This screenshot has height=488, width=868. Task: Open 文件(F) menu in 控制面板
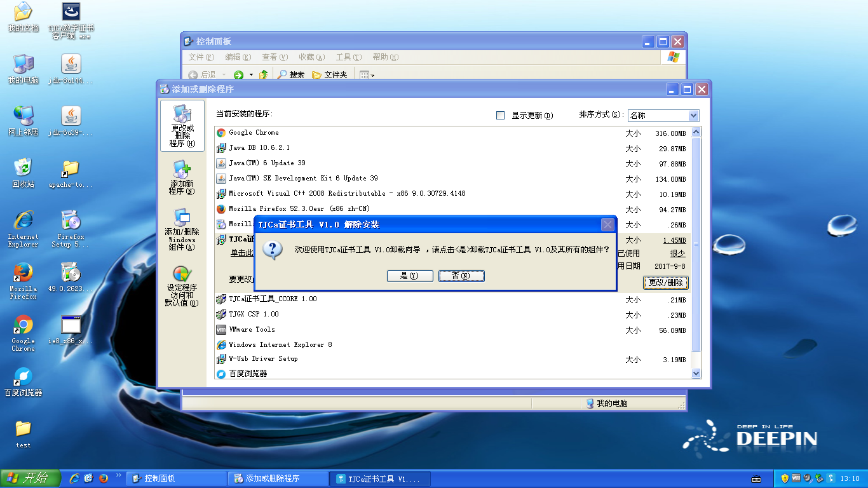click(x=201, y=57)
